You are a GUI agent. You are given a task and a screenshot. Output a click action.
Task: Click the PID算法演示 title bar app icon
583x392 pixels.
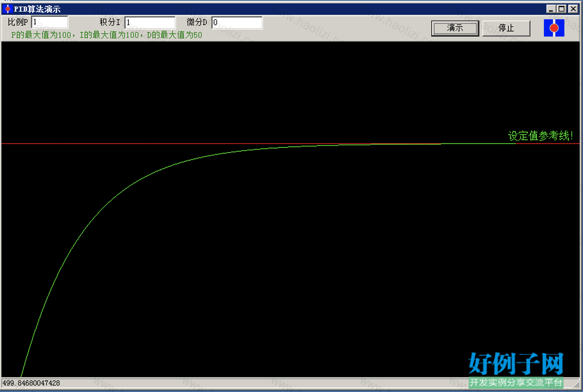click(x=8, y=9)
